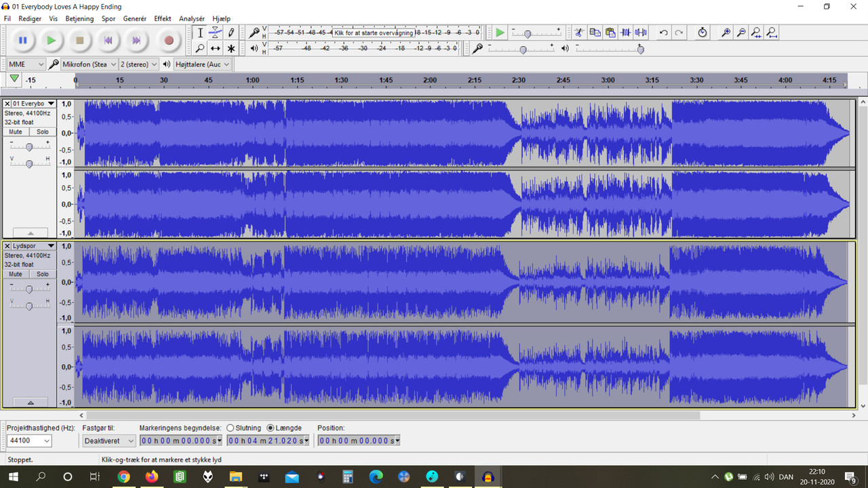Click the Copy toolbar icon
Viewport: 868px width, 488px height.
[x=595, y=33]
